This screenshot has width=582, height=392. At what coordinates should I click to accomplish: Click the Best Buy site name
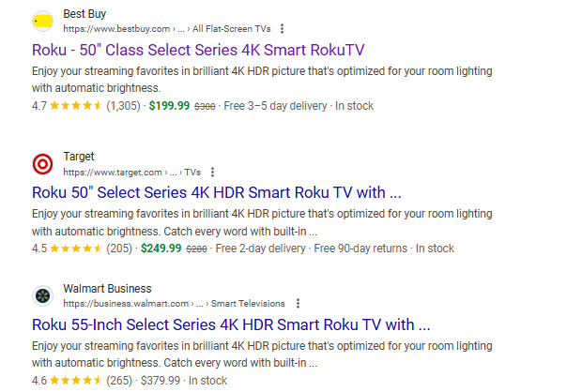pos(84,14)
